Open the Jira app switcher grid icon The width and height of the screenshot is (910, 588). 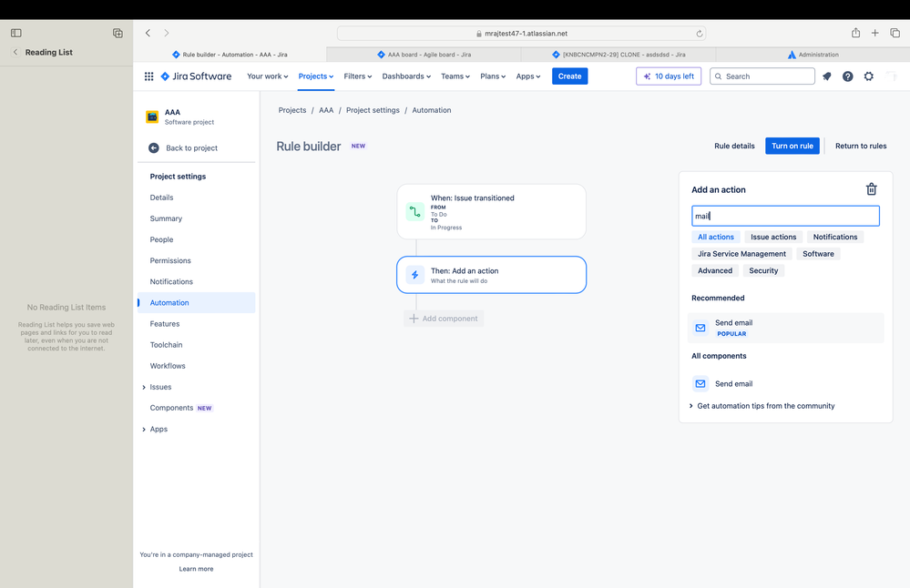point(148,76)
